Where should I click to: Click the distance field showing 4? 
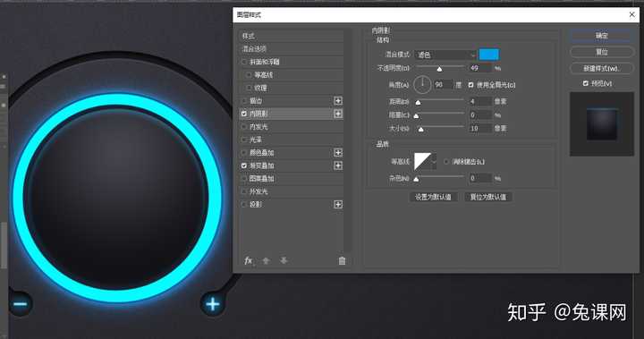point(480,101)
